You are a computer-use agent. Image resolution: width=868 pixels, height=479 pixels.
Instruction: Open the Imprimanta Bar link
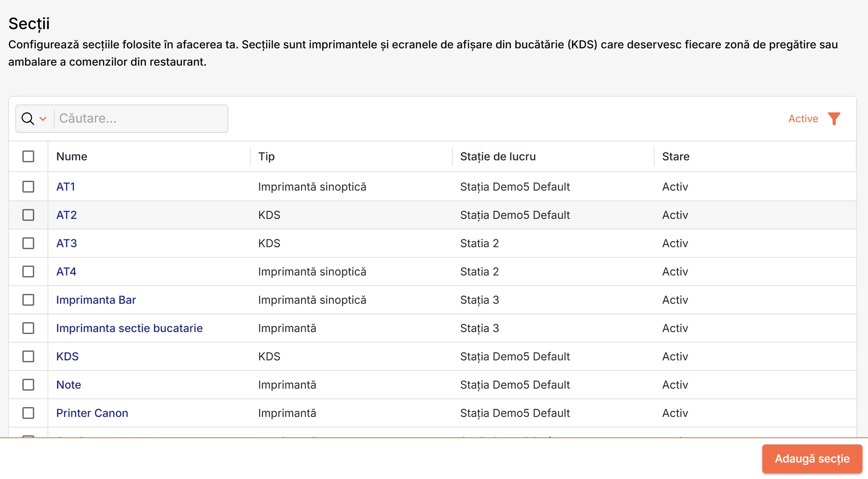click(96, 300)
